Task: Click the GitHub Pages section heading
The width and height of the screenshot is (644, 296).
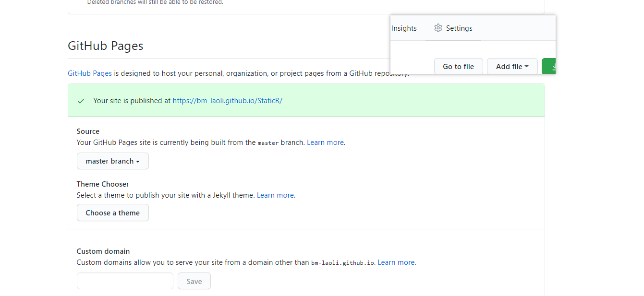Action: click(x=106, y=46)
